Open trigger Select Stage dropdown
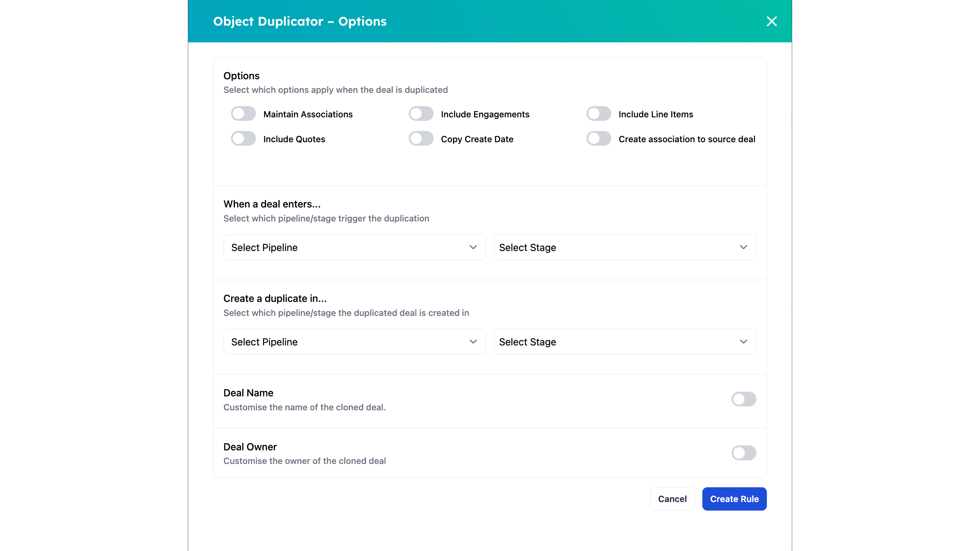The width and height of the screenshot is (980, 551). pos(625,247)
